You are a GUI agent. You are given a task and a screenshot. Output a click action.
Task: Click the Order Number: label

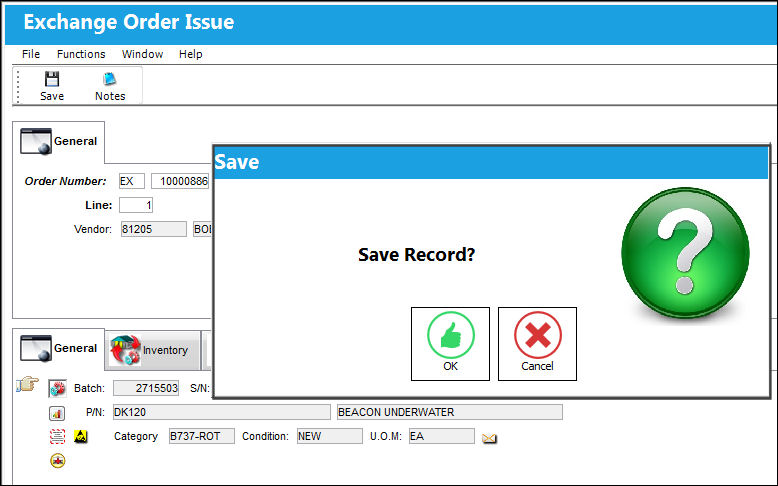(65, 181)
